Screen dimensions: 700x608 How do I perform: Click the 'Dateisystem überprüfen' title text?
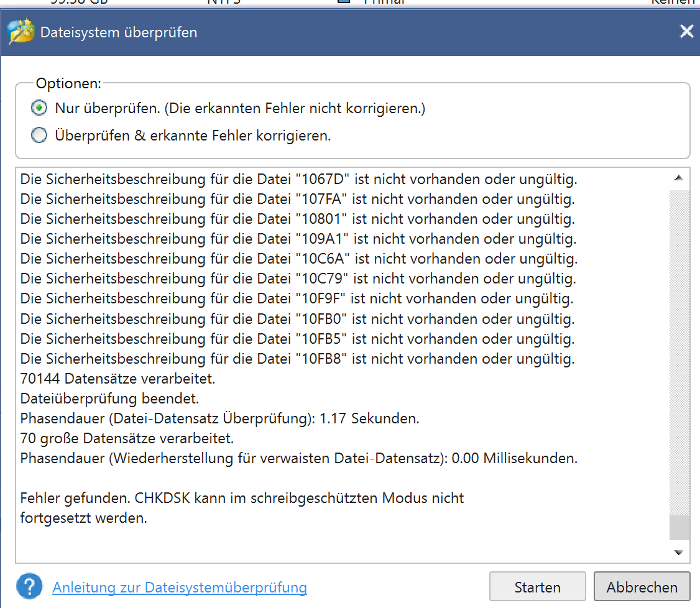[x=119, y=32]
